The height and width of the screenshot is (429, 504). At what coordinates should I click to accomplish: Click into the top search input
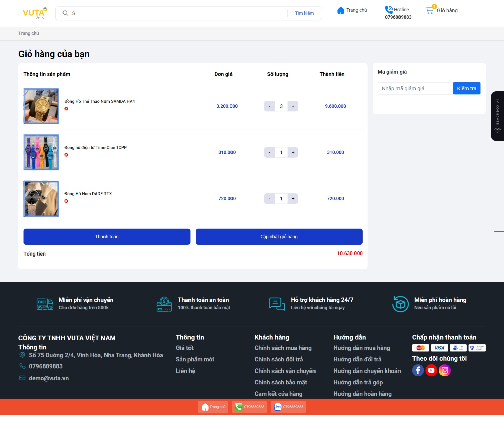[178, 13]
